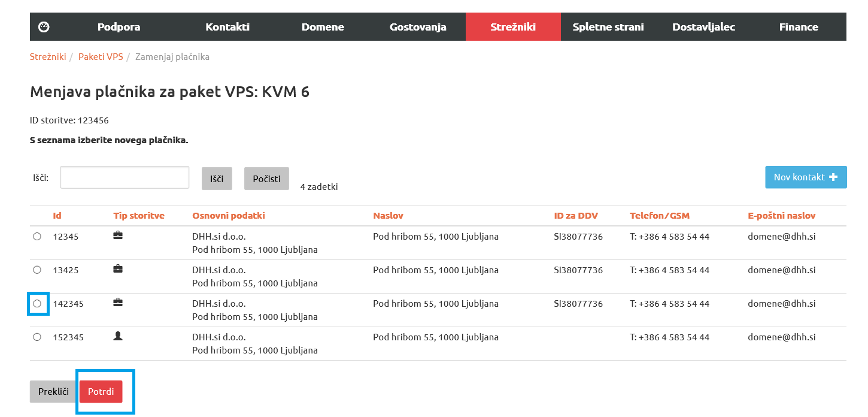This screenshot has height=417, width=868.
Task: Click the Id value 13425
Action: [66, 270]
